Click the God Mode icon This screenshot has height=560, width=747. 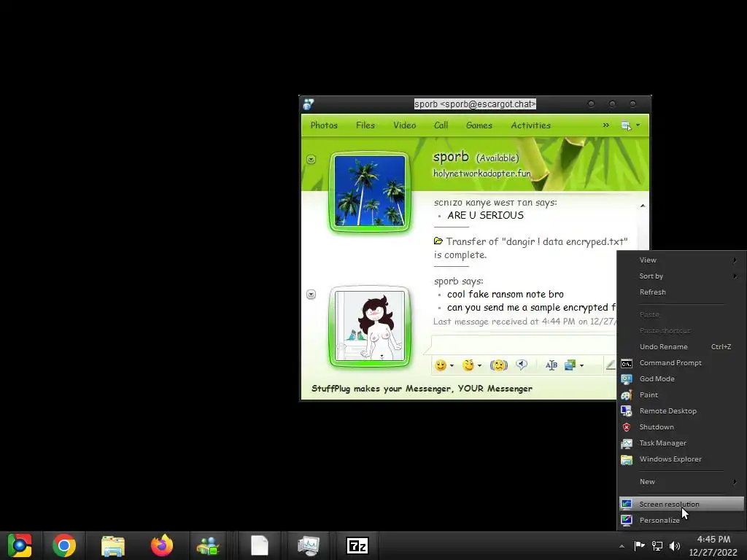pos(627,379)
